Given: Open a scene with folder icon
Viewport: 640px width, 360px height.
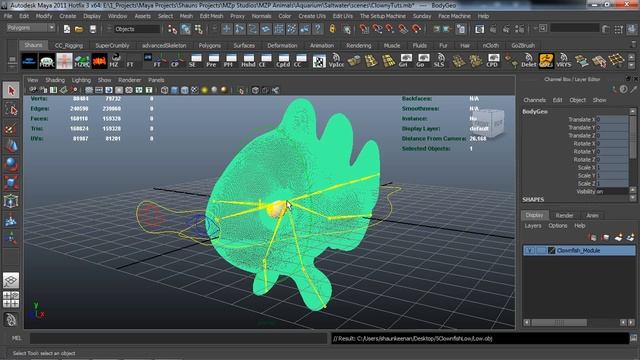Looking at the screenshot, I should (x=79, y=29).
